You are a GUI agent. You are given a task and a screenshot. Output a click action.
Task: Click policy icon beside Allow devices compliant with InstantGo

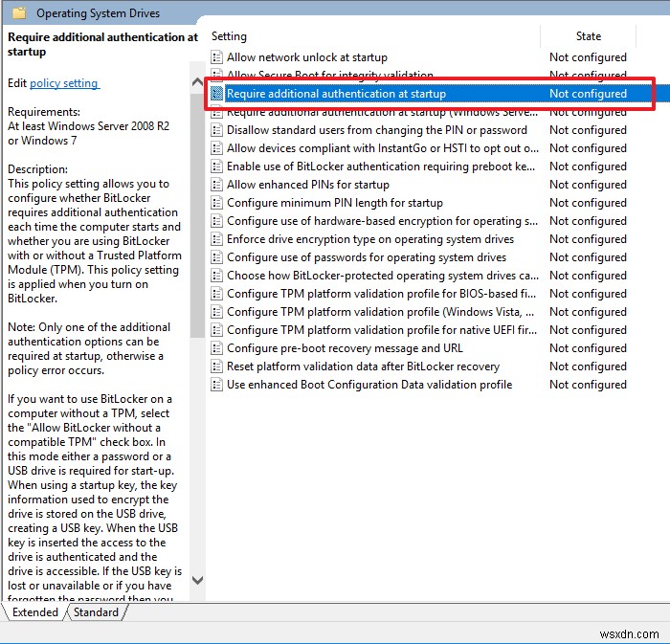point(217,148)
